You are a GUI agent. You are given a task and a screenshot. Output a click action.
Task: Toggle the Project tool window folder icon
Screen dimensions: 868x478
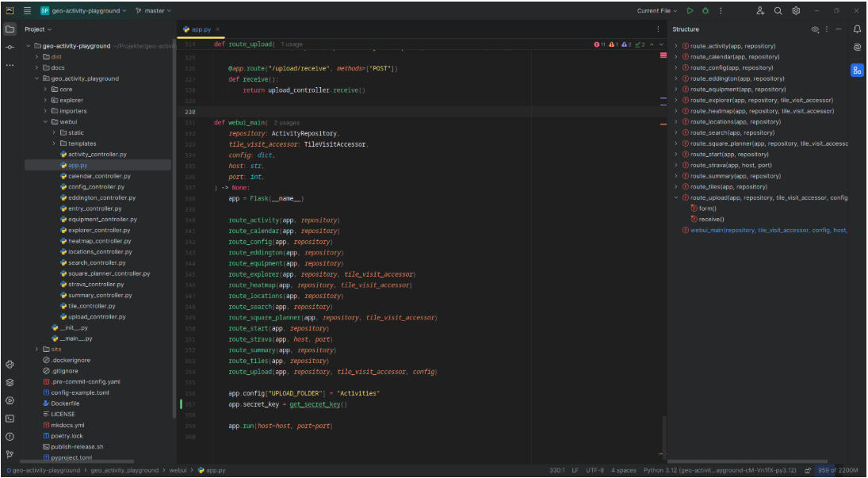10,29
